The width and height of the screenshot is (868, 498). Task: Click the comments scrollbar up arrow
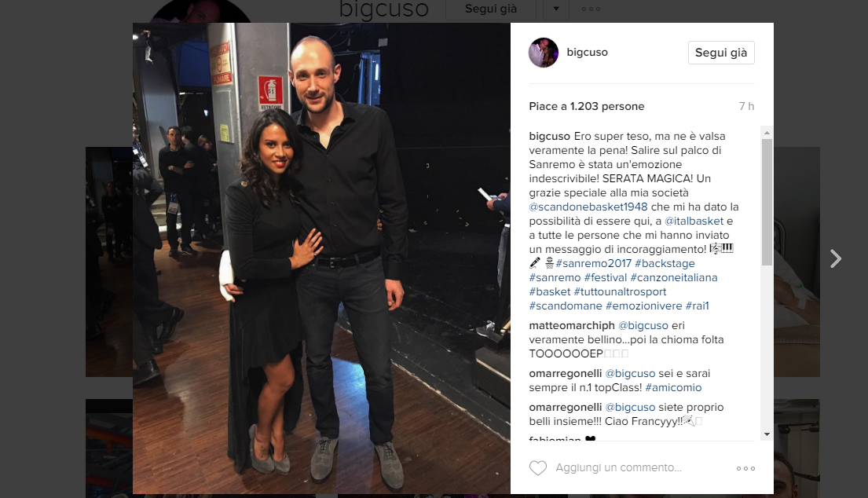[x=767, y=133]
